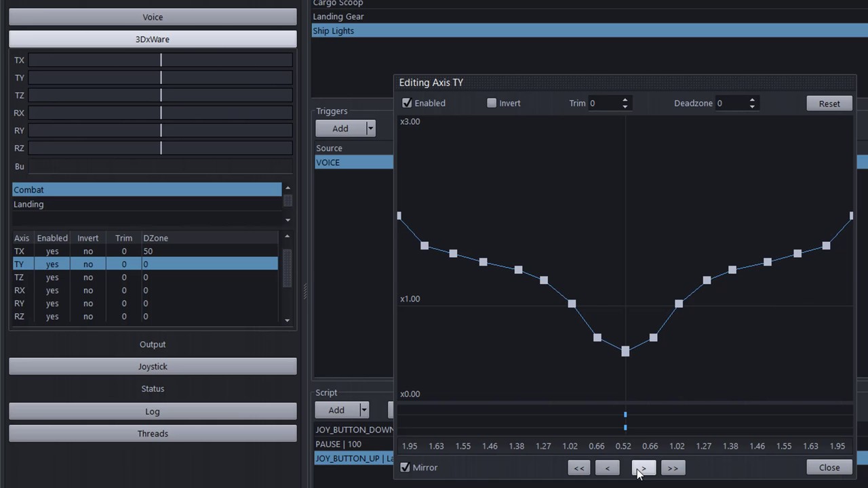Uncheck the Enabled checkbox

[407, 103]
